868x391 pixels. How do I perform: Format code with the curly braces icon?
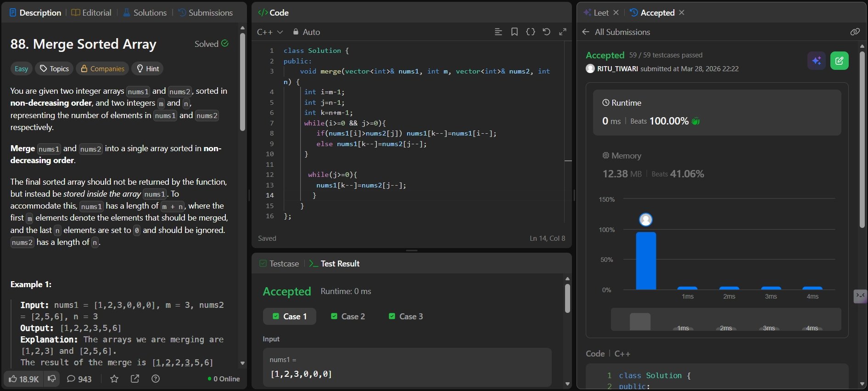pos(530,32)
